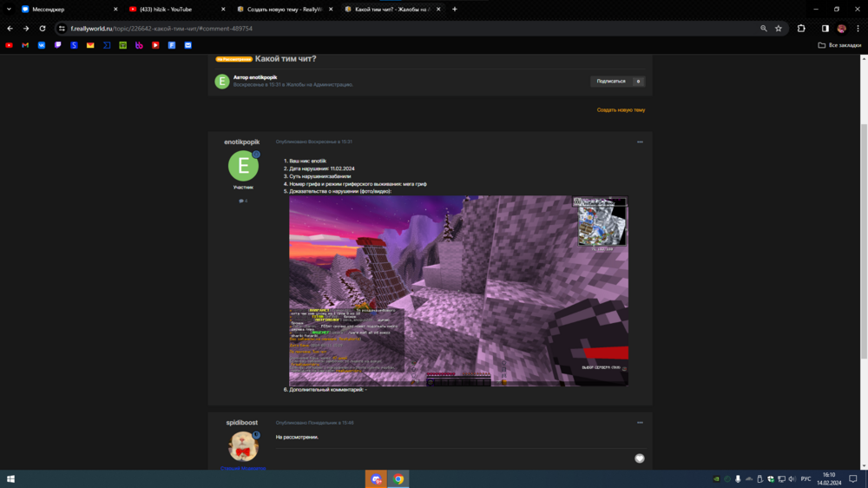Click spidiboost's cat avatar
The image size is (868, 488).
(x=244, y=446)
